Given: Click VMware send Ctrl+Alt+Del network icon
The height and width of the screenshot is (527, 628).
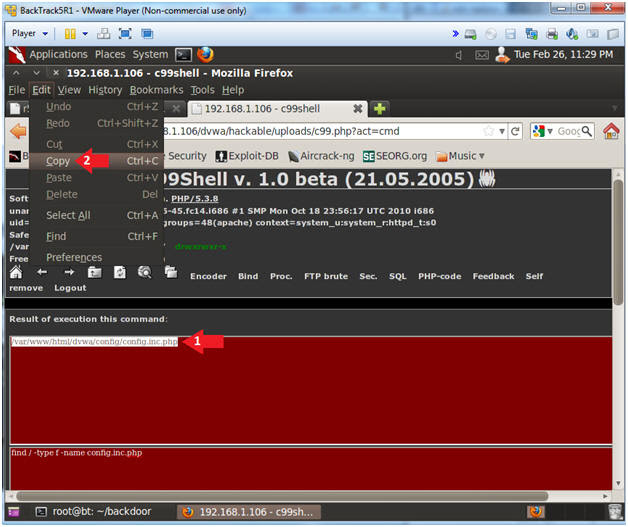Looking at the screenshot, I should pos(103,34).
